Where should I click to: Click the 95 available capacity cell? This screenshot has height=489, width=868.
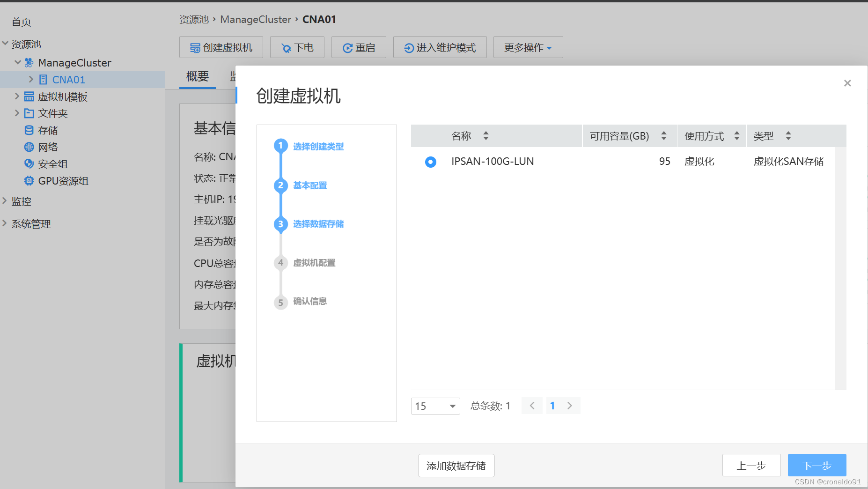click(665, 161)
